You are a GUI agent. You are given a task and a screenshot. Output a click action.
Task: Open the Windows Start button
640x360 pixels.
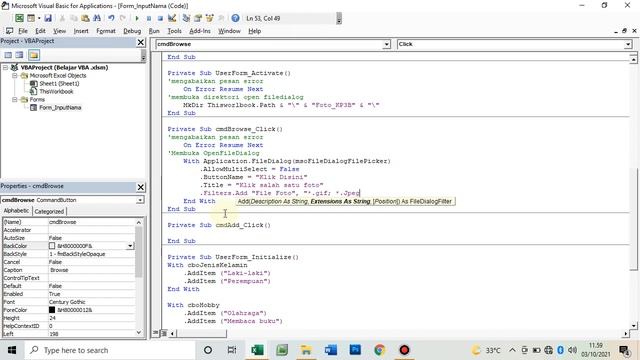(12, 350)
